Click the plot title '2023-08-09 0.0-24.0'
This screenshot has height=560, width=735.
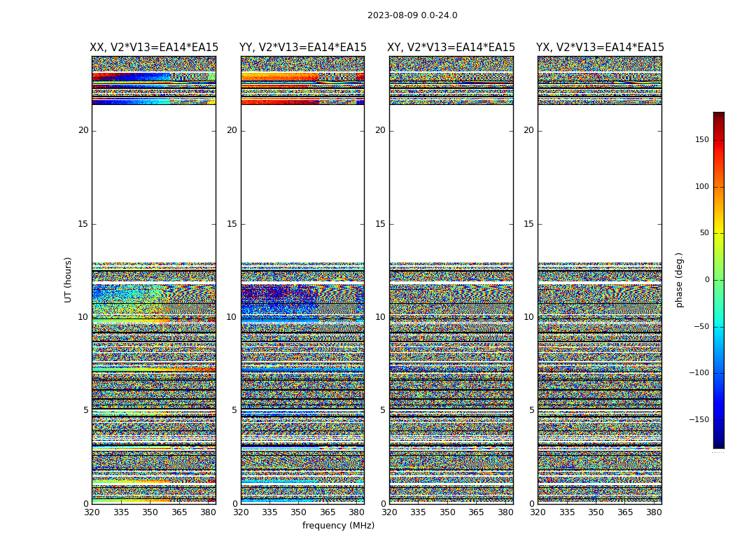[x=412, y=15]
